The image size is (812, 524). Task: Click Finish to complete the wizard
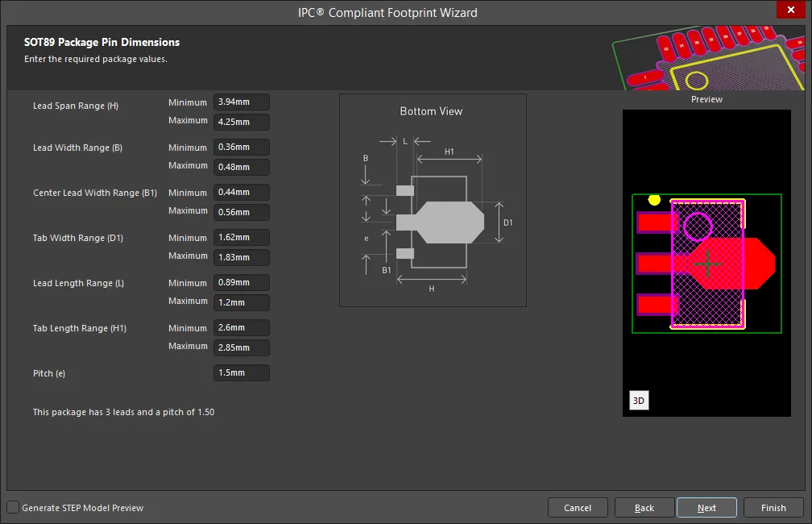coord(773,507)
